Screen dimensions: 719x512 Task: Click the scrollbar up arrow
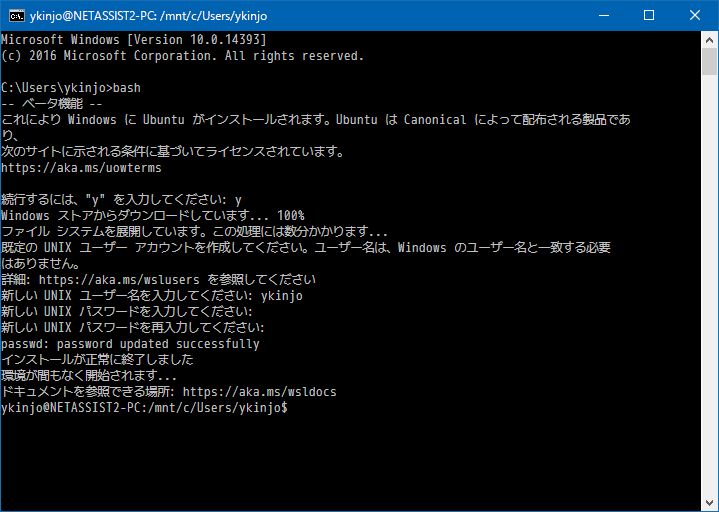[x=709, y=39]
